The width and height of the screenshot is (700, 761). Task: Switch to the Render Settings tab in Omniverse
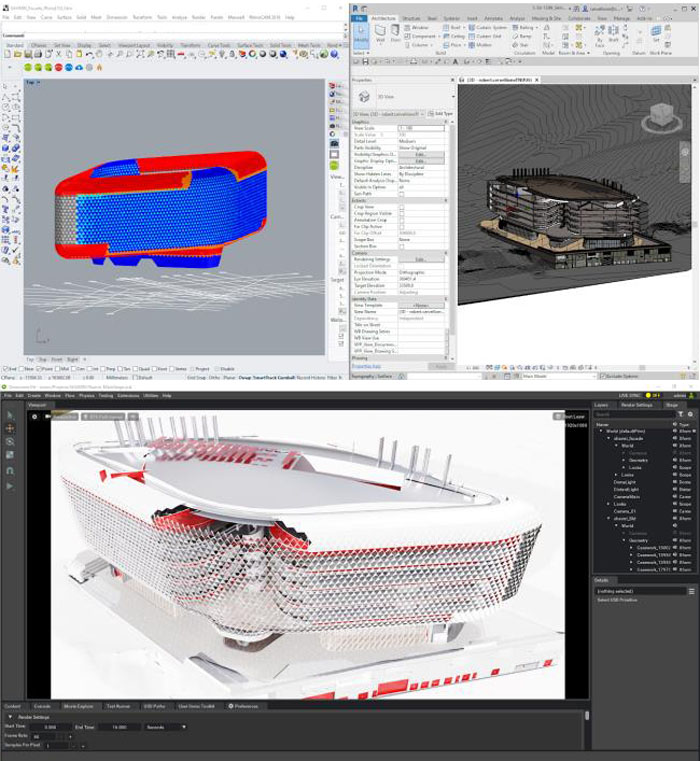coord(636,405)
